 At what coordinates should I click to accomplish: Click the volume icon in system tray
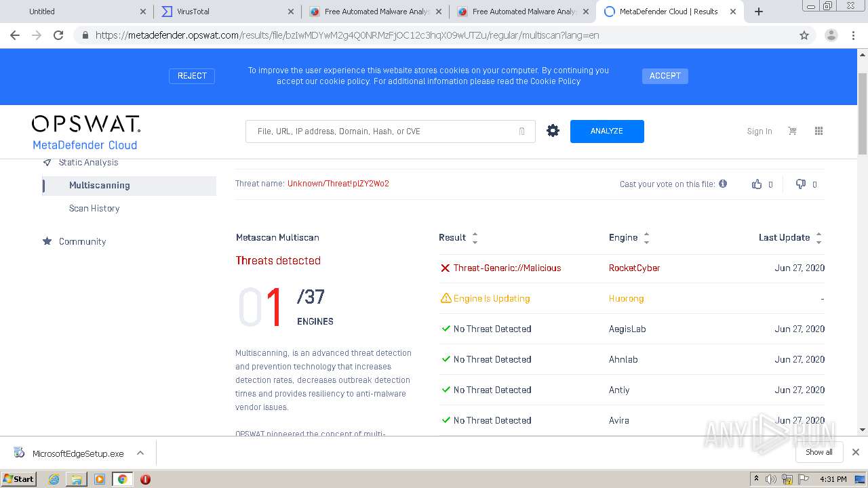771,479
